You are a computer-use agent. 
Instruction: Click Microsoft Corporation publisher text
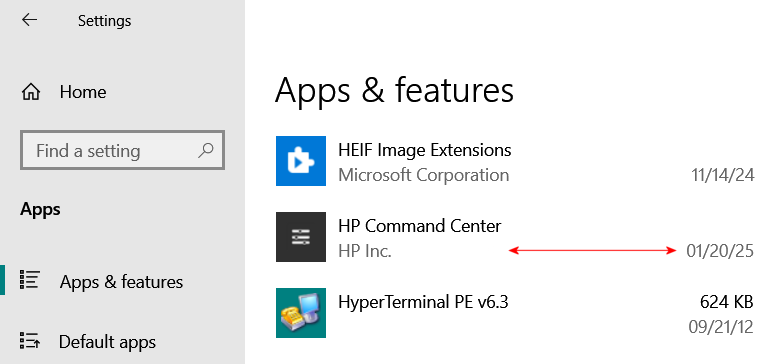423,174
